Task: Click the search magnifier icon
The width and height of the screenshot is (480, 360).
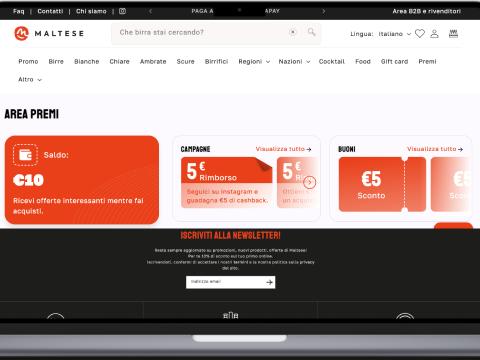Action: pos(311,32)
